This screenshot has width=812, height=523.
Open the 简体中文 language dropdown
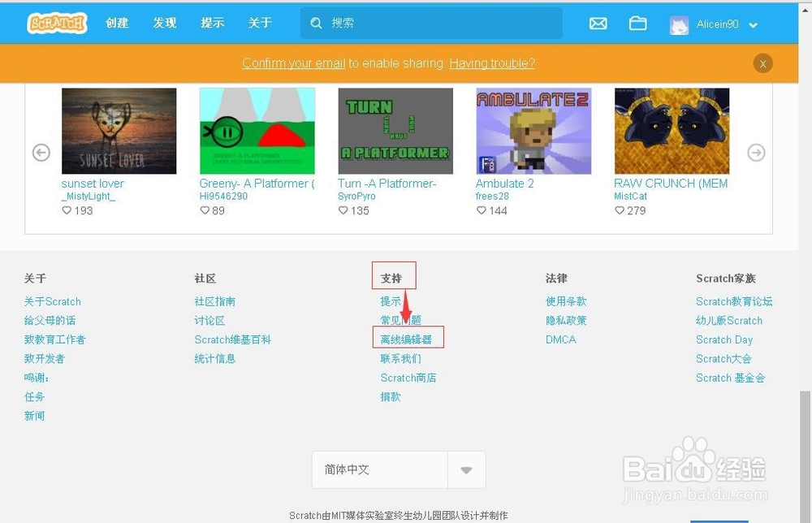(399, 469)
